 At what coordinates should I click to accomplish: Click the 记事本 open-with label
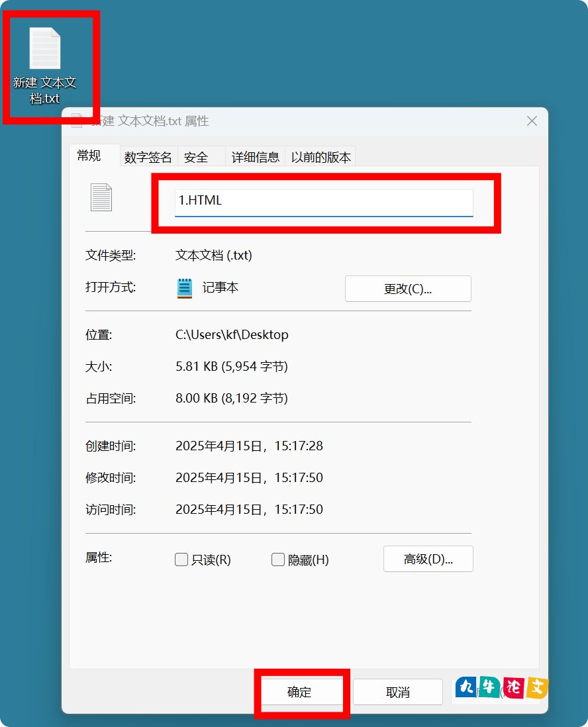tap(220, 287)
